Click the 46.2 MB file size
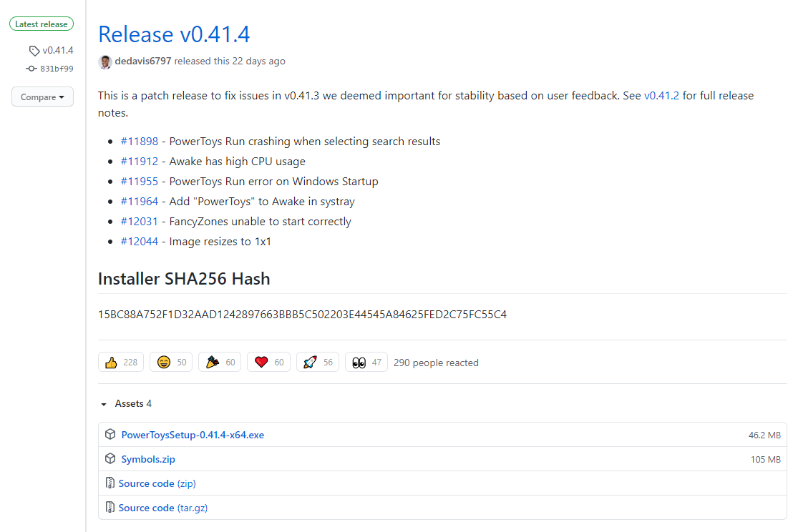Screen dimensions: 793x532 click(x=764, y=435)
